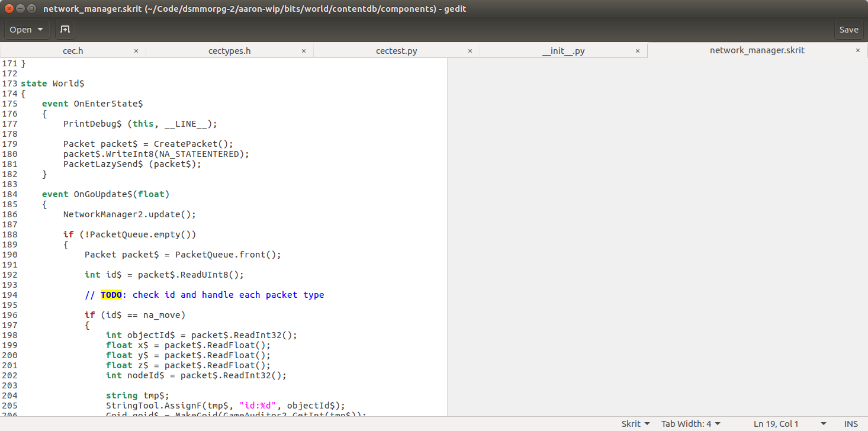Click 'float x$ = packet$.ReadFloat();' line
Viewport: 868px width, 431px height.
tap(188, 345)
